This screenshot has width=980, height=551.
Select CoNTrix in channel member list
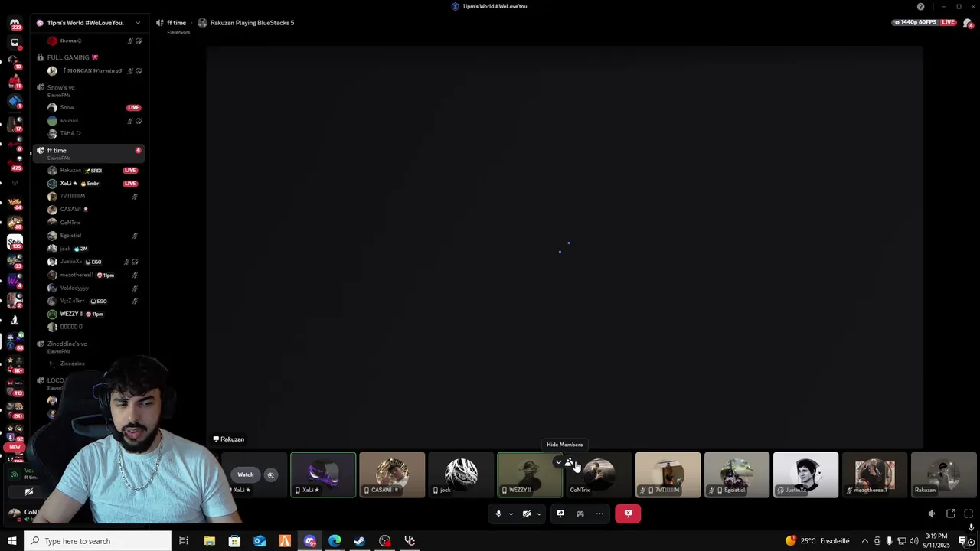coord(93,223)
